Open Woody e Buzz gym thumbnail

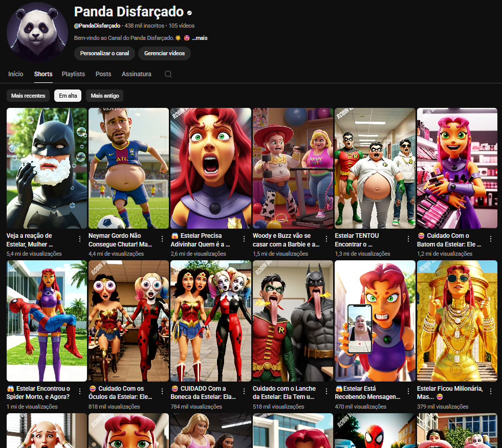(293, 168)
